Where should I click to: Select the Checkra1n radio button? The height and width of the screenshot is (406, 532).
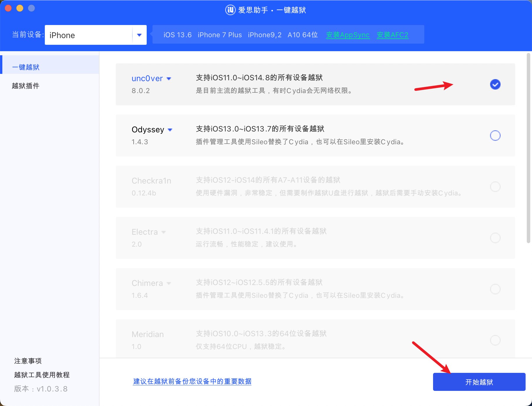[495, 187]
